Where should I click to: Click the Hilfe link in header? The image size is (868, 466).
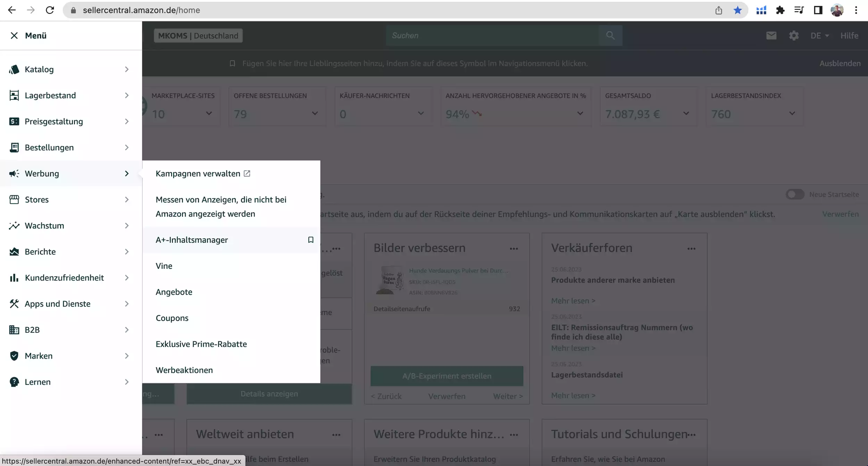[x=849, y=35]
